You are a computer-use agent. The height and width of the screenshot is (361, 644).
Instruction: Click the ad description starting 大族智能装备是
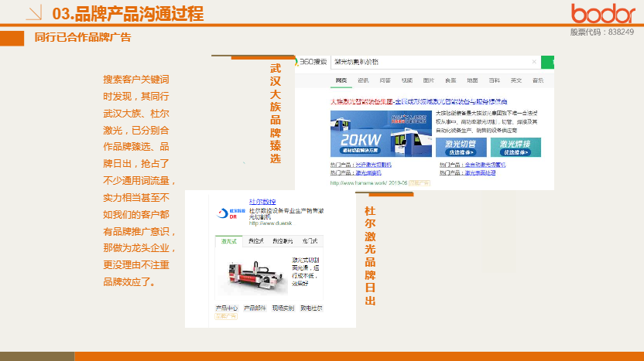point(486,122)
